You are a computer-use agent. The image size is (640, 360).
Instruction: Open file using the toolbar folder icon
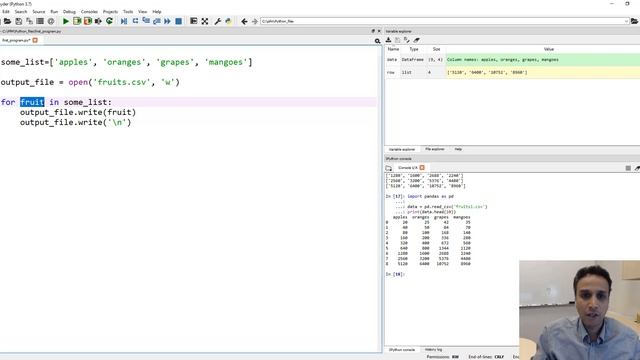point(7,21)
